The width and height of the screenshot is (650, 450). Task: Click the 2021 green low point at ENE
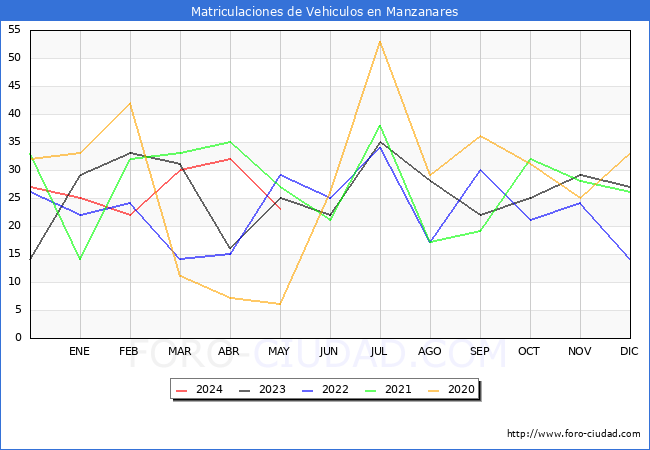tap(80, 259)
